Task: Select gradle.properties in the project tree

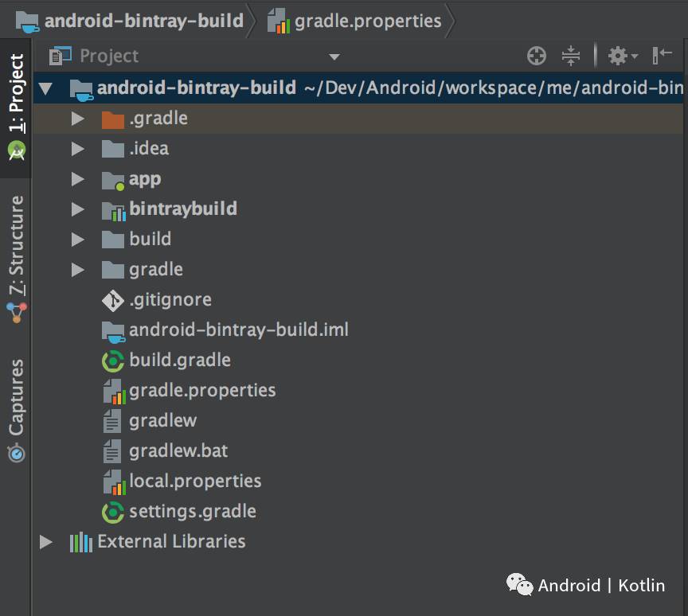Action: pos(202,392)
